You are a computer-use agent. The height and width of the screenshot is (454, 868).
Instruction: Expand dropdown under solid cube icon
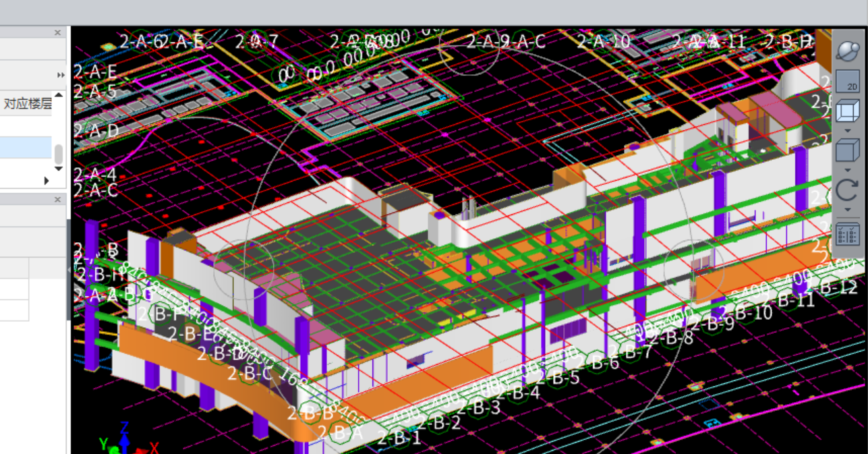pyautogui.click(x=848, y=169)
